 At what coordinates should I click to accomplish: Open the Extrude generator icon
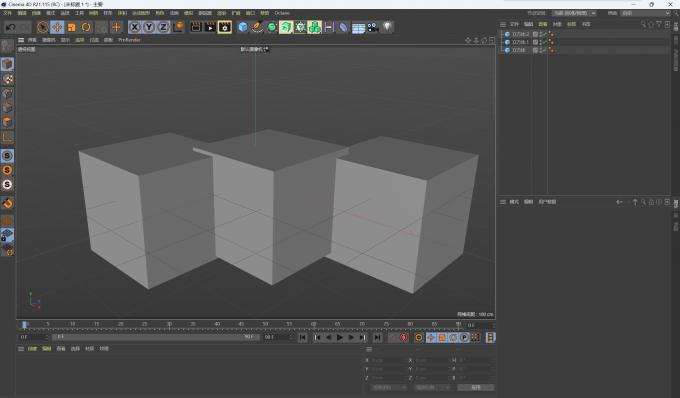[x=286, y=27]
